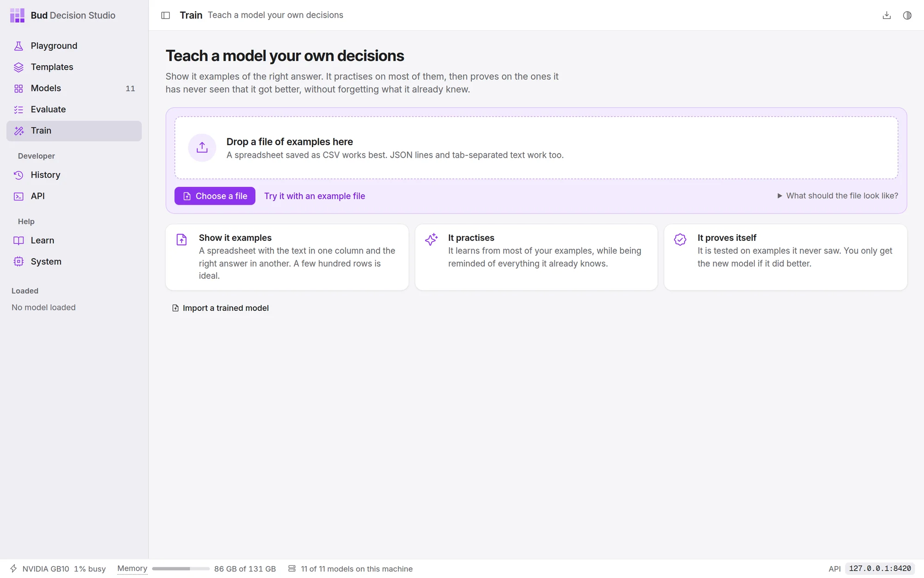Viewport: 924px width, 578px height.
Task: Click the Playground flask icon
Action: point(18,46)
